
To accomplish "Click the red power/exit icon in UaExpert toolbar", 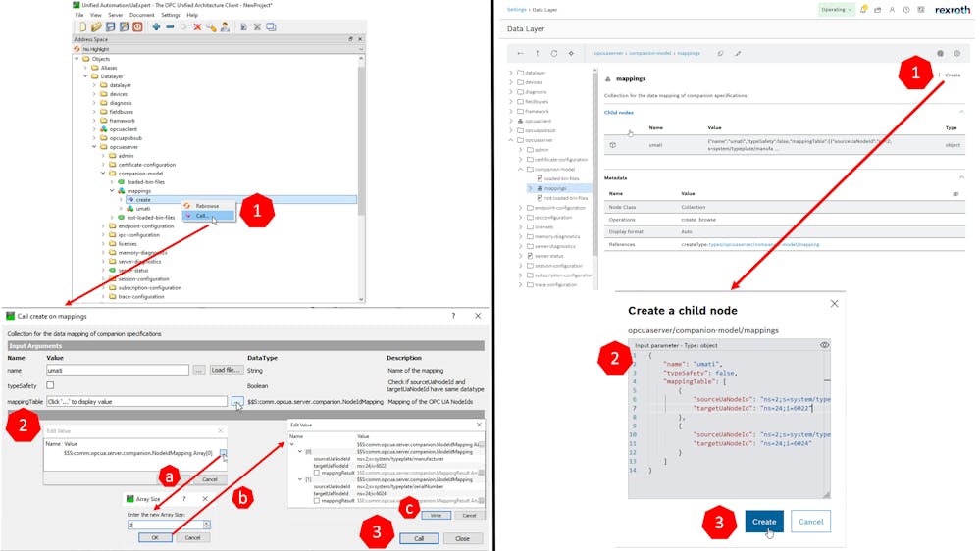I will [137, 26].
